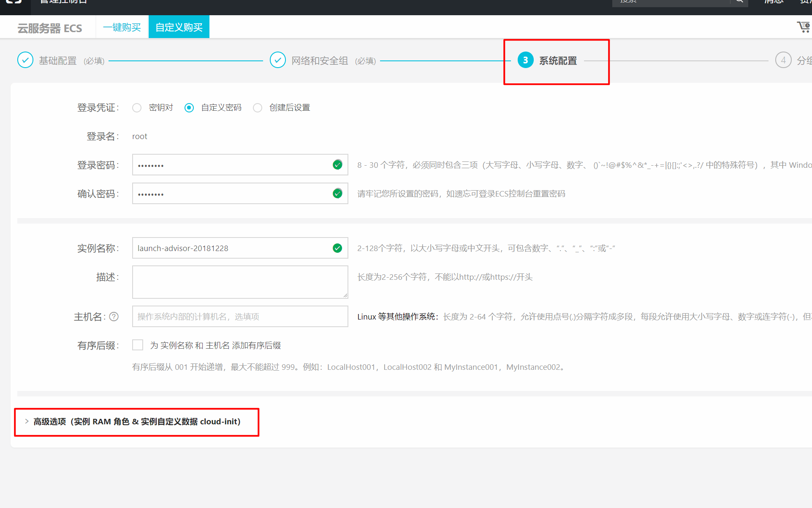This screenshot has height=508, width=812.
Task: Click the hostname help question mark icon
Action: point(114,317)
